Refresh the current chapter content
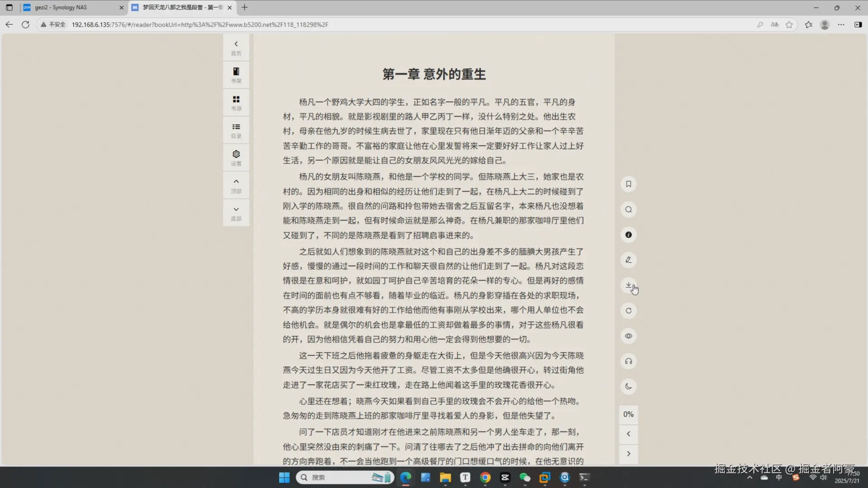The image size is (868, 488). point(628,310)
